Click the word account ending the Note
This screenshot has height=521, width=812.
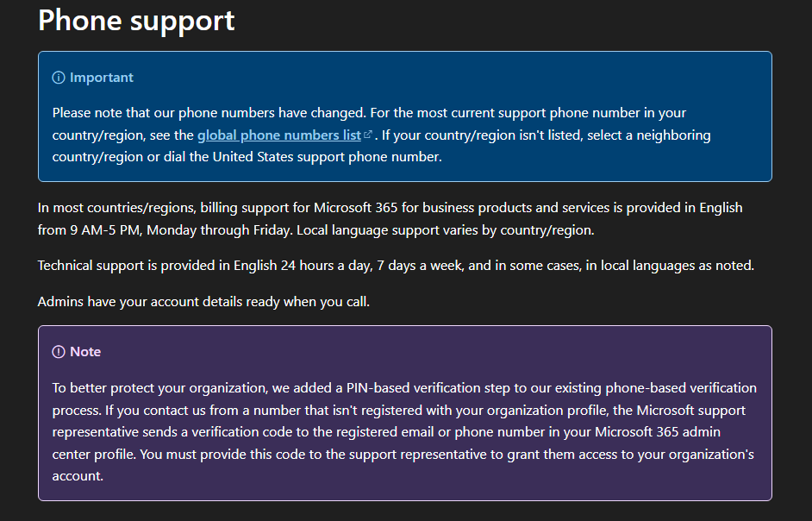[78, 476]
